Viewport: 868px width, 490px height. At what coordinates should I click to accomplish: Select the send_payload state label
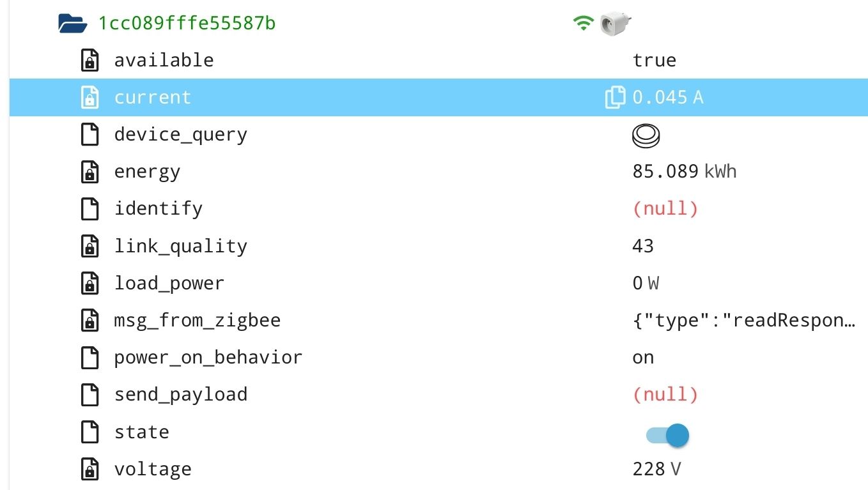181,395
